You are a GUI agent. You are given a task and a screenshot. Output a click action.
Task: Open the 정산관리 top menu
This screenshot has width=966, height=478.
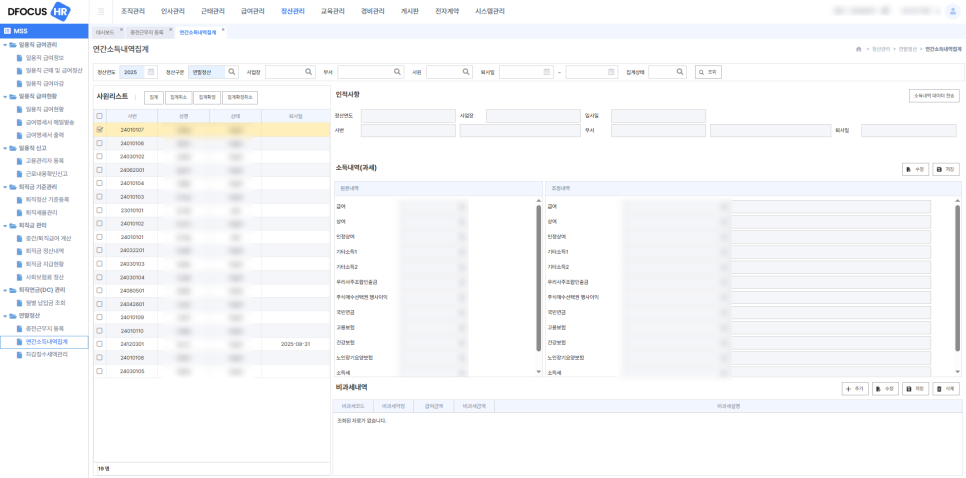(x=293, y=11)
